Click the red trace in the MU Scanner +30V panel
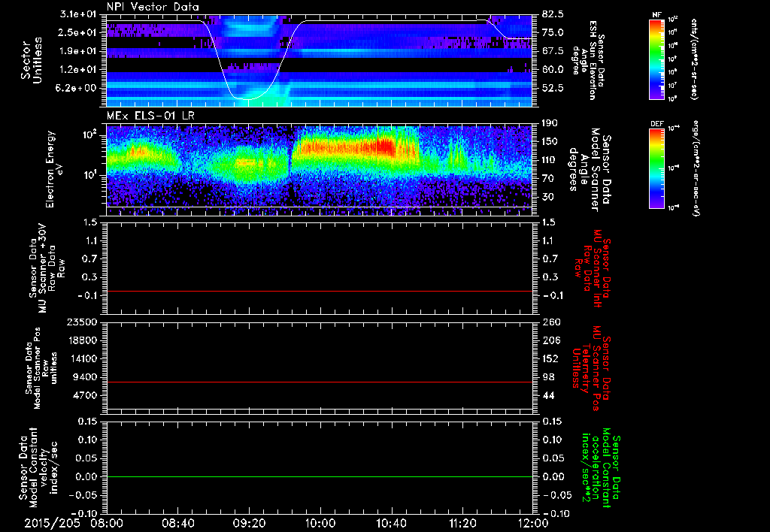This screenshot has height=532, width=770. [320, 292]
